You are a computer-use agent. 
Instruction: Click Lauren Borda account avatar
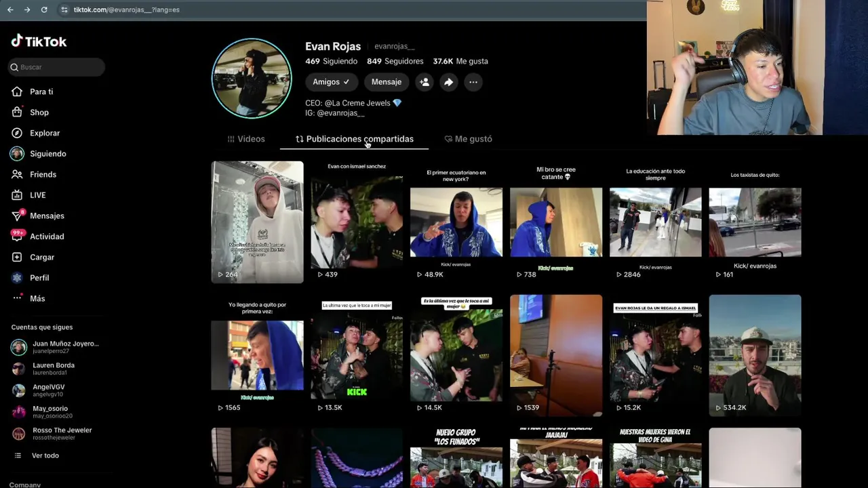click(19, 369)
